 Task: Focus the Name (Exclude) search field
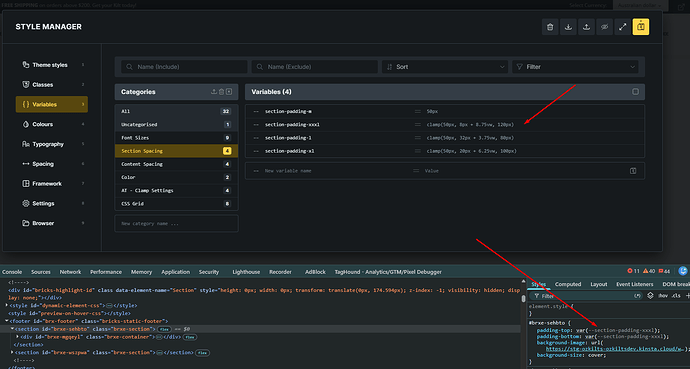(315, 67)
